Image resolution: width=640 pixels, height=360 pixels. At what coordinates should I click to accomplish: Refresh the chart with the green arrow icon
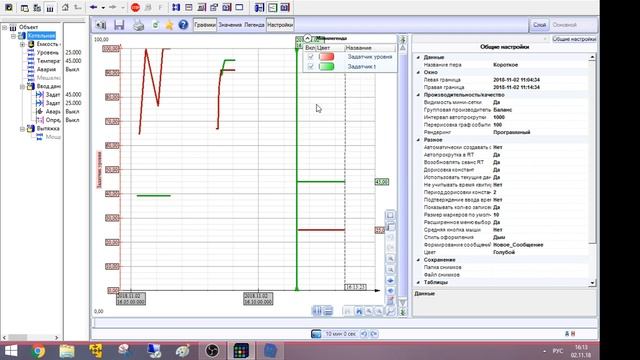(x=156, y=25)
